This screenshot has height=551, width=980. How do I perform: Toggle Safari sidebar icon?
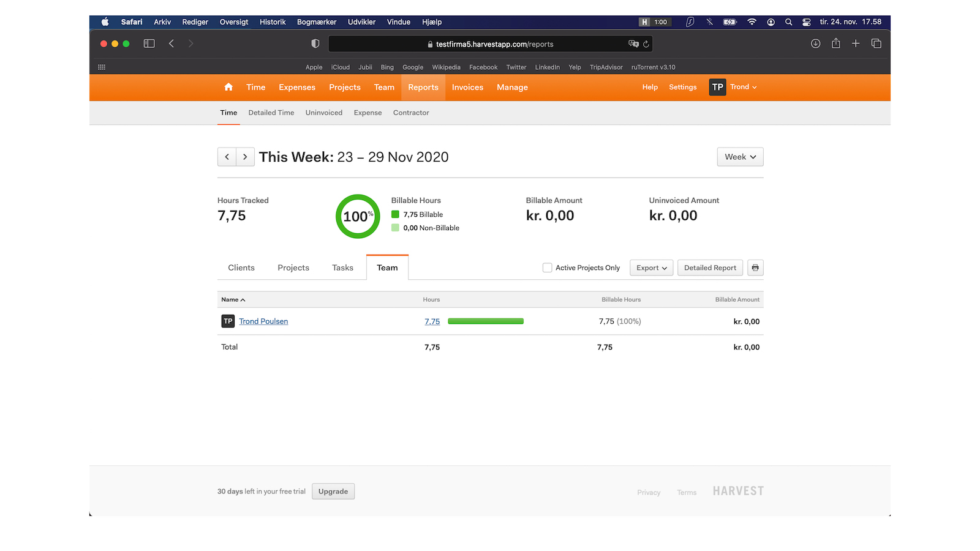pyautogui.click(x=149, y=43)
